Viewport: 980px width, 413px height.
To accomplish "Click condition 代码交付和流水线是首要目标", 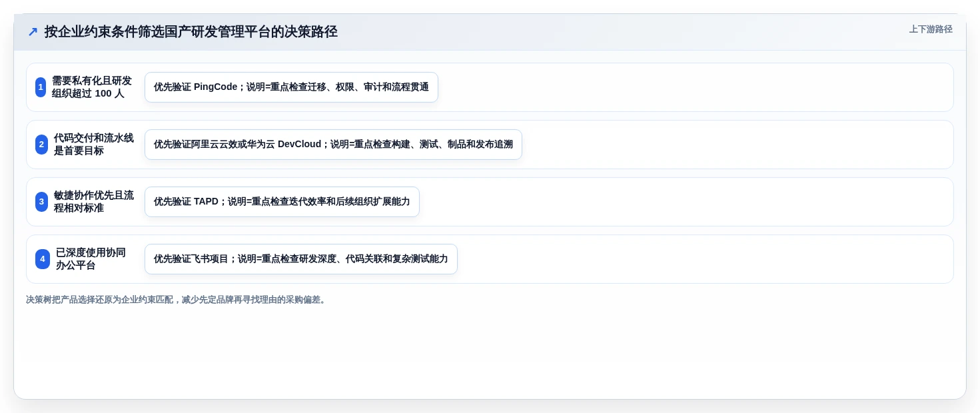I will 94,145.
